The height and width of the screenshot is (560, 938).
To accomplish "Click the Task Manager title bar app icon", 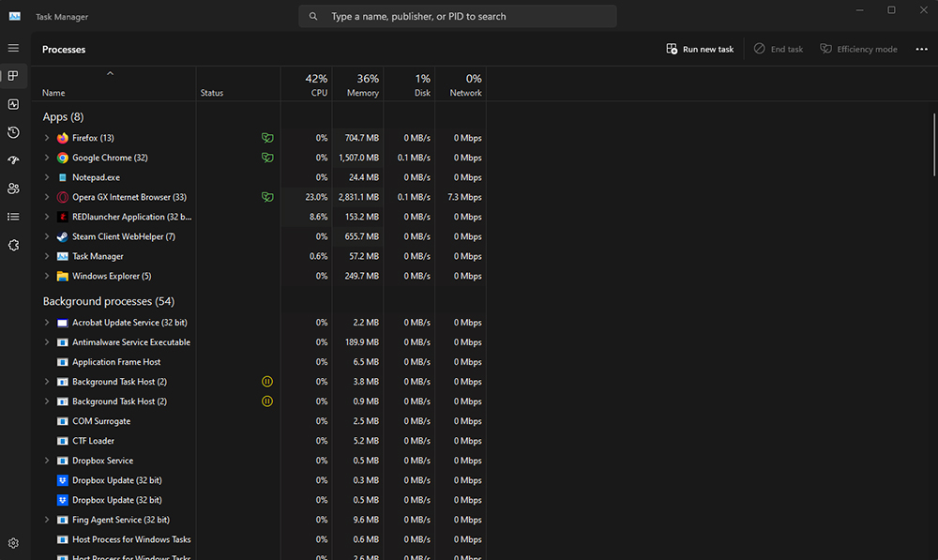I will pos(15,16).
